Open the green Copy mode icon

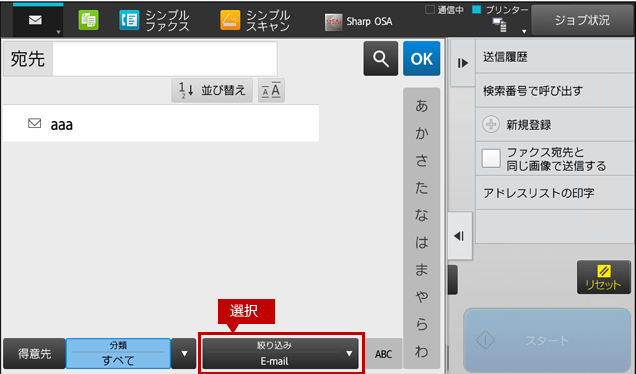[88, 20]
